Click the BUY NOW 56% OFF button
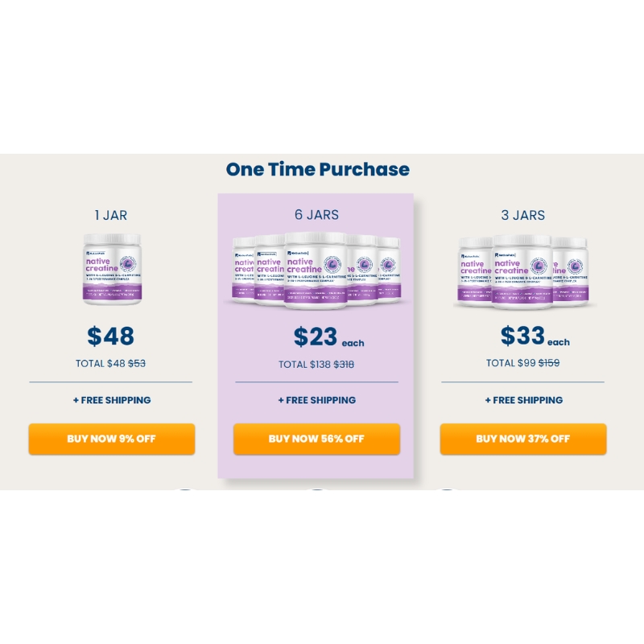 [316, 439]
